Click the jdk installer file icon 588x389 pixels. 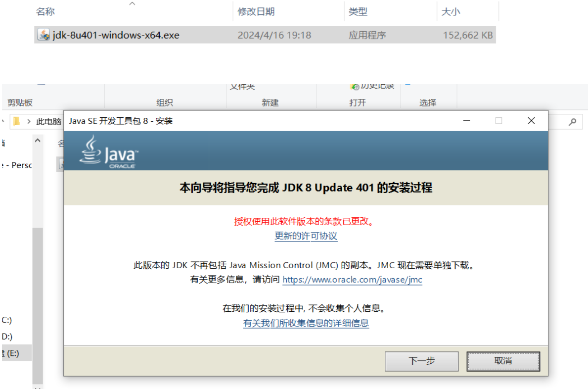click(x=44, y=35)
